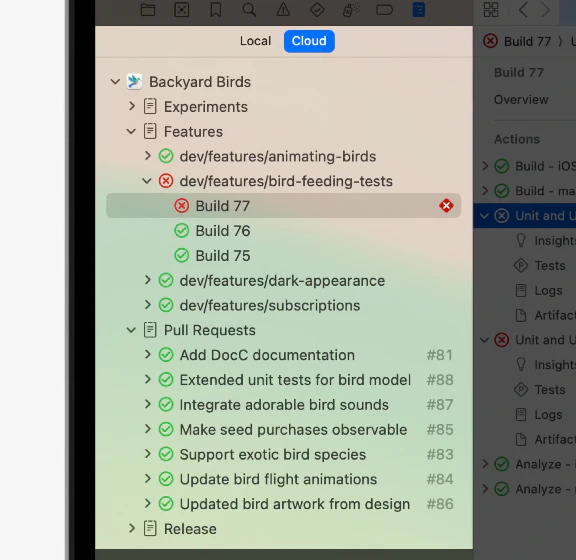This screenshot has height=560, width=576.
Task: Expand Add DocC documentation pull request
Action: (148, 355)
